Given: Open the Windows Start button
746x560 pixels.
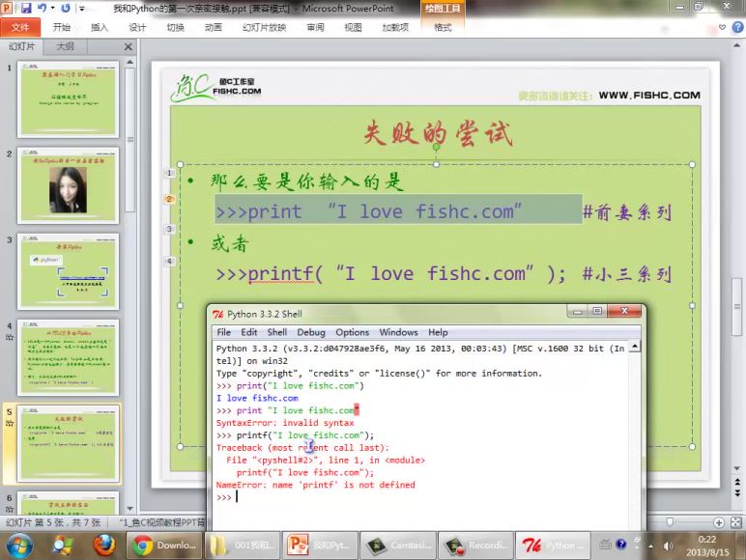Looking at the screenshot, I should (x=19, y=546).
